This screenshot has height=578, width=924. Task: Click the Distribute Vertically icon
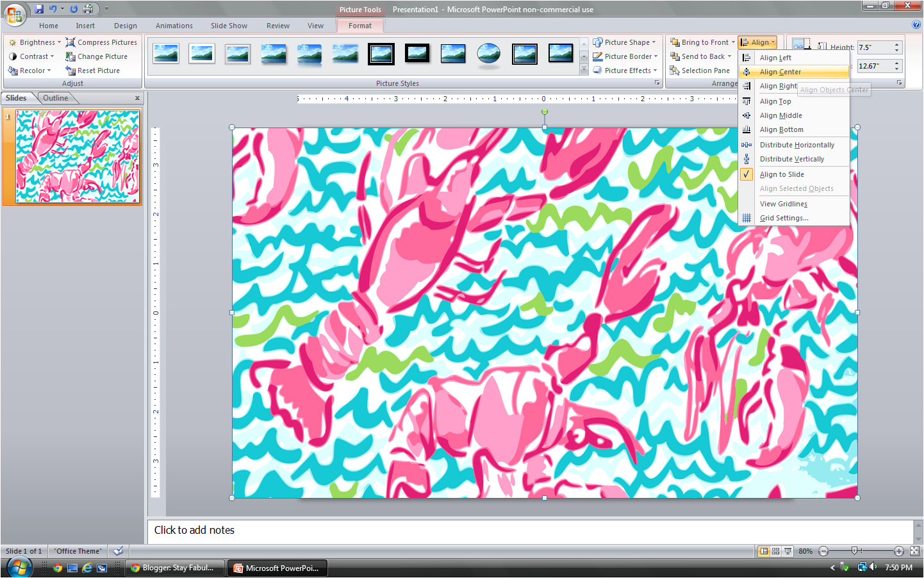(x=747, y=159)
